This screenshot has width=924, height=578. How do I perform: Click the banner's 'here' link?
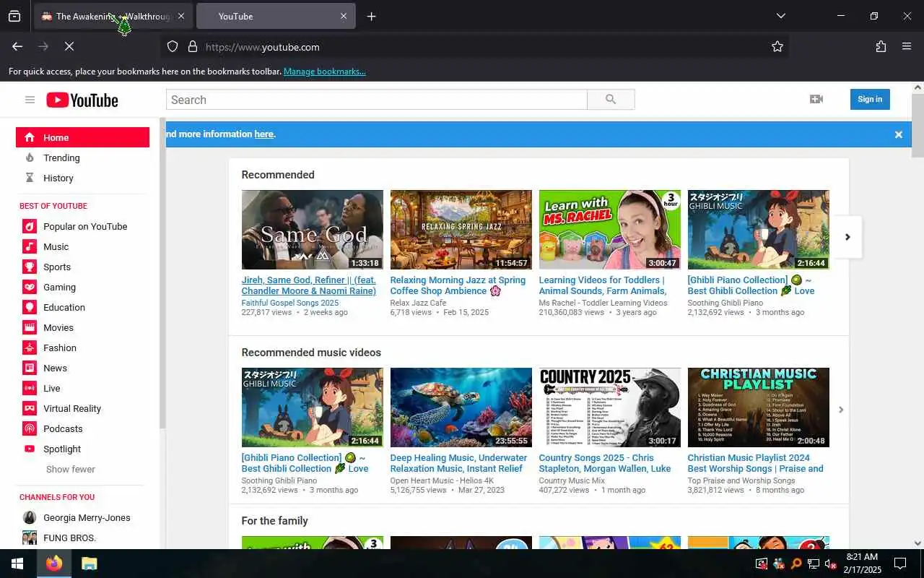click(263, 134)
